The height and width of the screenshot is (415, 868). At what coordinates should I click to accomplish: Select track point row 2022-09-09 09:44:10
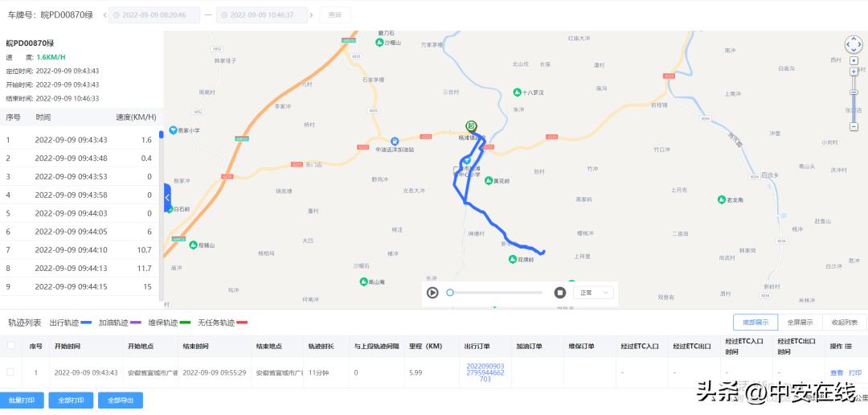click(80, 250)
